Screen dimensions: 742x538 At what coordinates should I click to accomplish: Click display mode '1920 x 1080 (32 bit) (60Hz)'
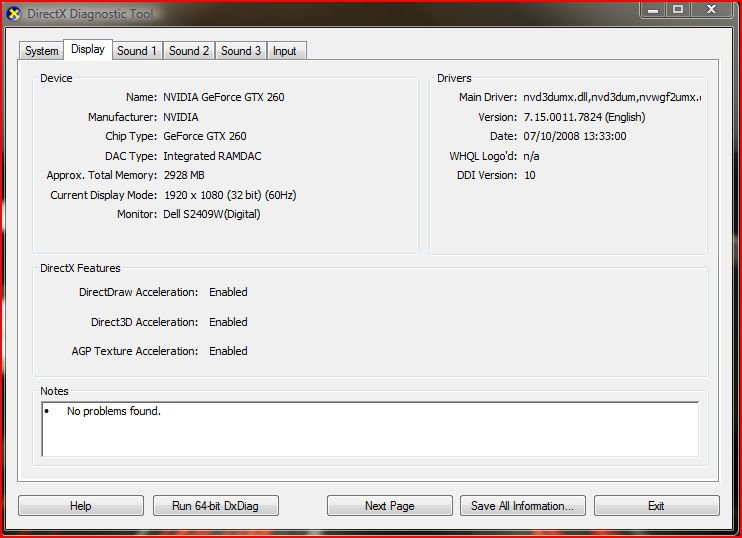tap(230, 195)
